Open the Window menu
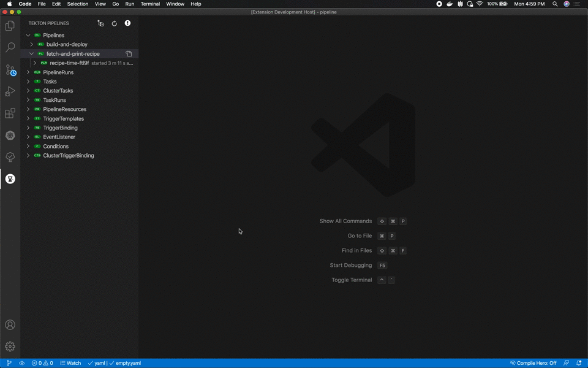Viewport: 588px width, 368px height. (x=175, y=4)
